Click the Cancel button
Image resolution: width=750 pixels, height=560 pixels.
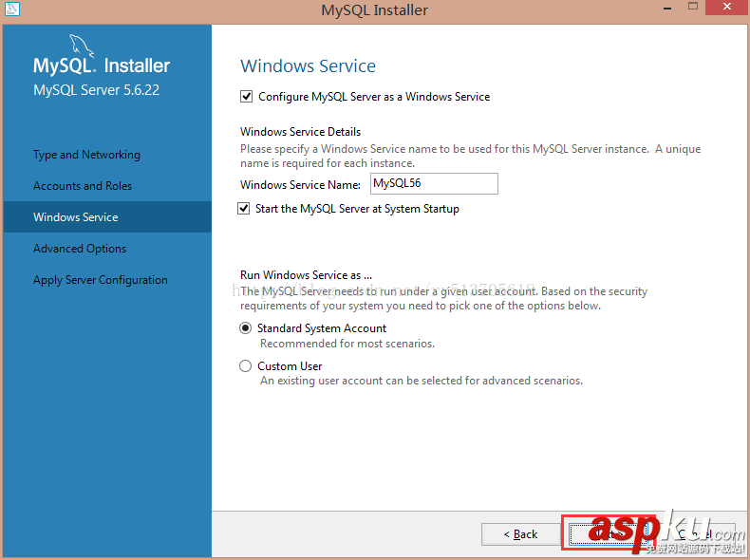tap(696, 534)
